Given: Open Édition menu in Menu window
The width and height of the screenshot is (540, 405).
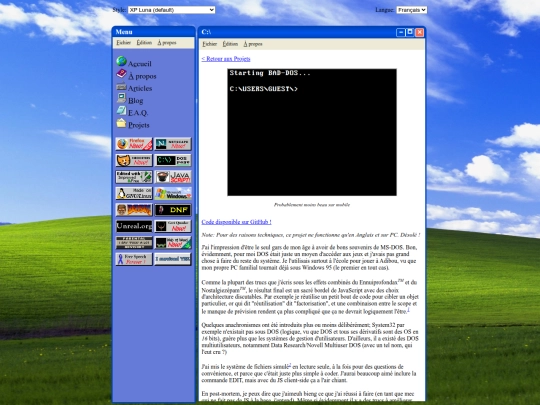Looking at the screenshot, I should (x=144, y=43).
